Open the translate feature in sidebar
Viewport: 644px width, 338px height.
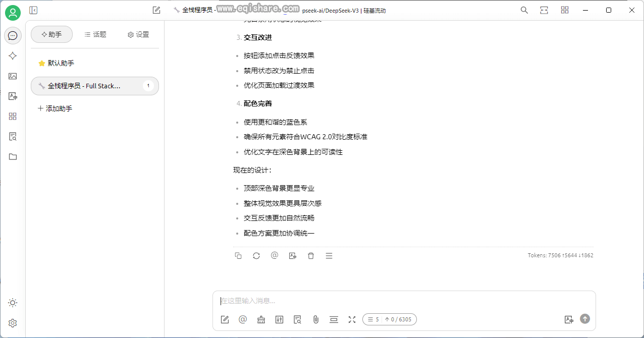tap(13, 96)
